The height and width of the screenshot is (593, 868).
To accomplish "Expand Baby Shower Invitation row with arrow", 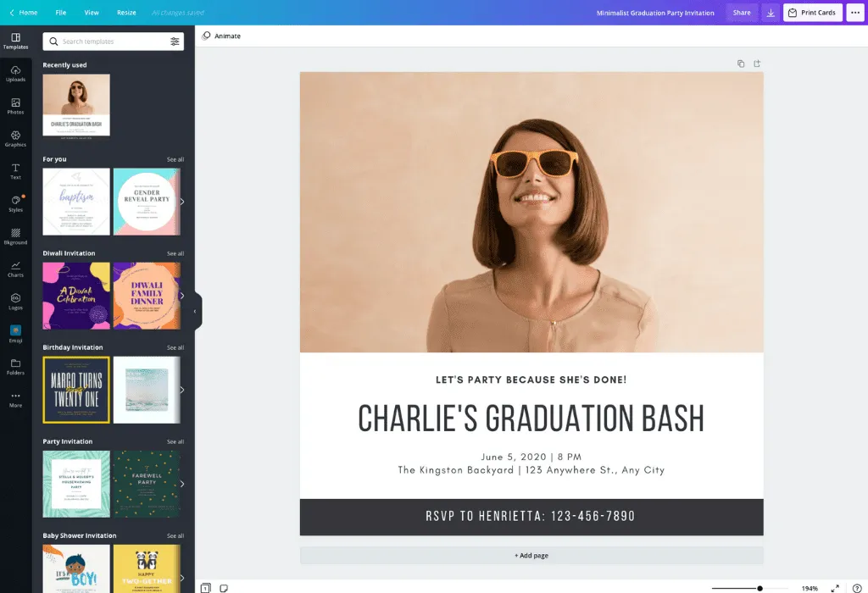I will 182,578.
